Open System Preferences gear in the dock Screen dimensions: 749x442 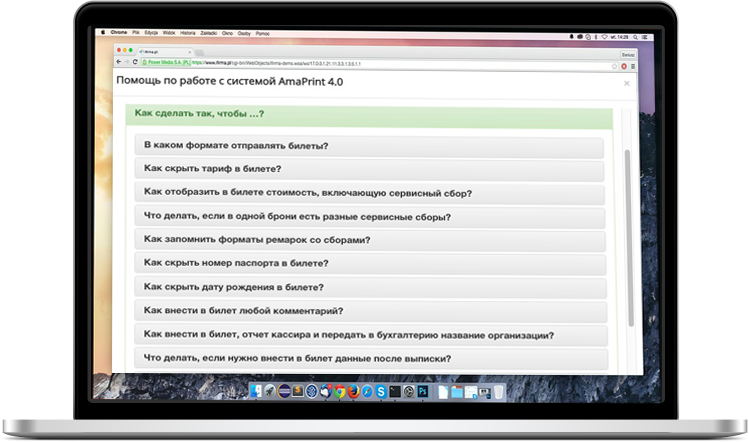[409, 391]
